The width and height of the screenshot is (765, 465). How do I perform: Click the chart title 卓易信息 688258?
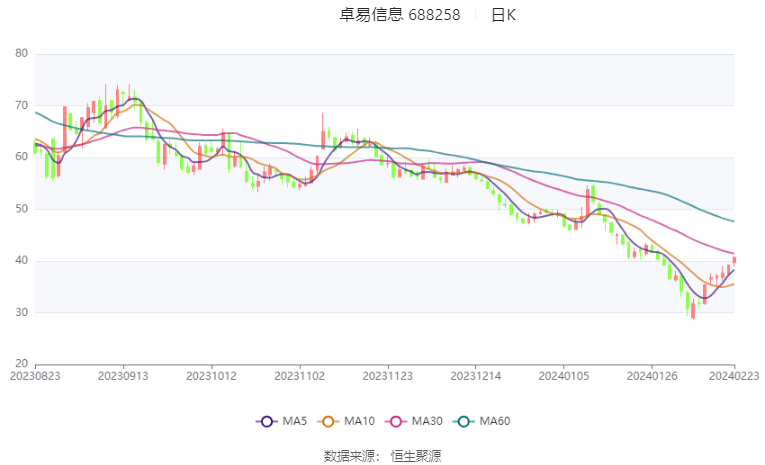(x=400, y=15)
